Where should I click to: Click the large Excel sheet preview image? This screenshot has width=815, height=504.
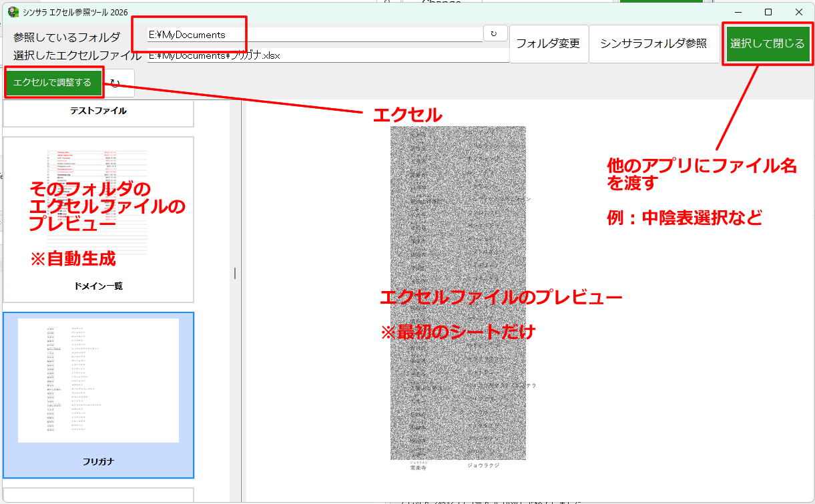point(458,294)
